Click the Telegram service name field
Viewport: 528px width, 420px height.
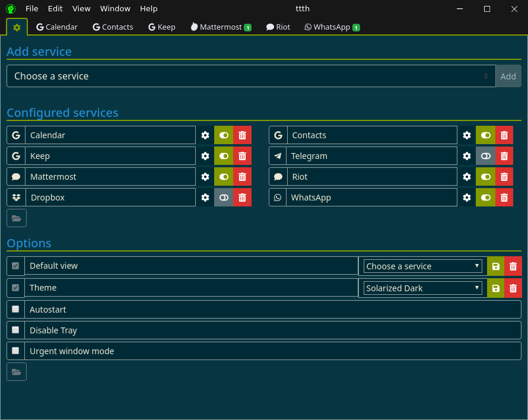point(372,156)
